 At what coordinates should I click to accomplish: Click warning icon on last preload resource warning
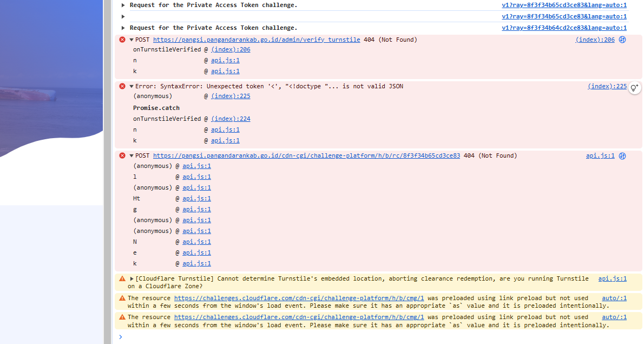[x=122, y=317]
